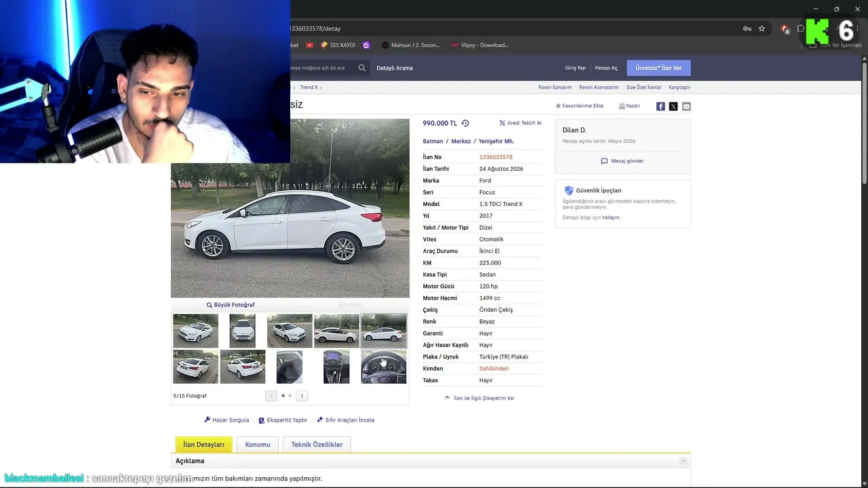Click the date 24 Ağustos 2026

501,169
